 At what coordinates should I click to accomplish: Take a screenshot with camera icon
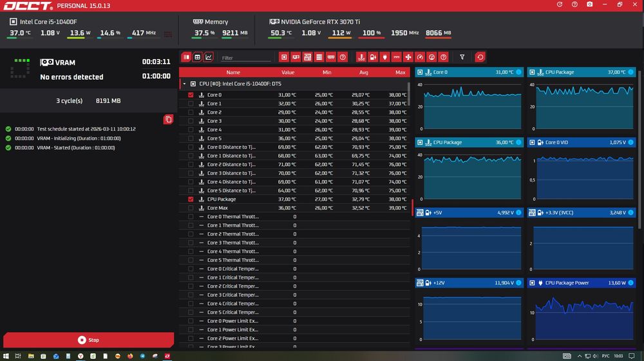click(589, 5)
